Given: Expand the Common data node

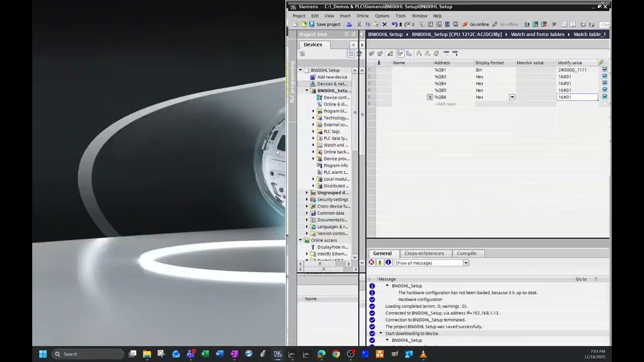Looking at the screenshot, I should (x=307, y=213).
